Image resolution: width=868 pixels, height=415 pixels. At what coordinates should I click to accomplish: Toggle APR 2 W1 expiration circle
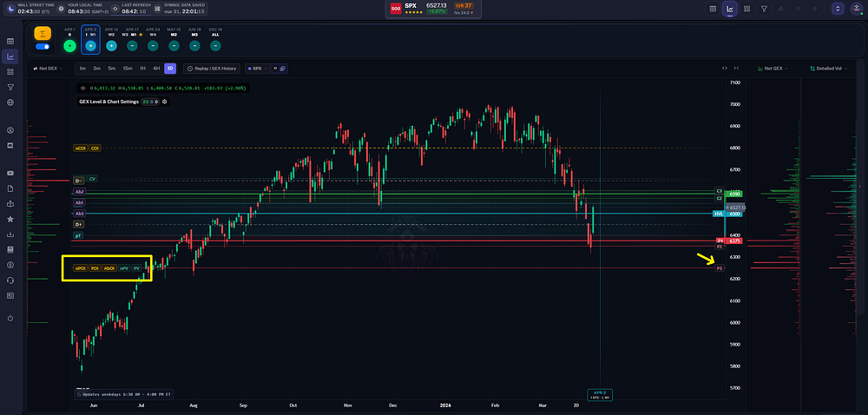click(90, 47)
